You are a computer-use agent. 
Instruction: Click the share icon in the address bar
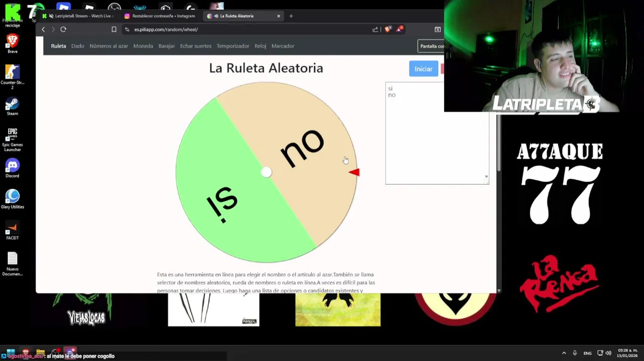375,30
